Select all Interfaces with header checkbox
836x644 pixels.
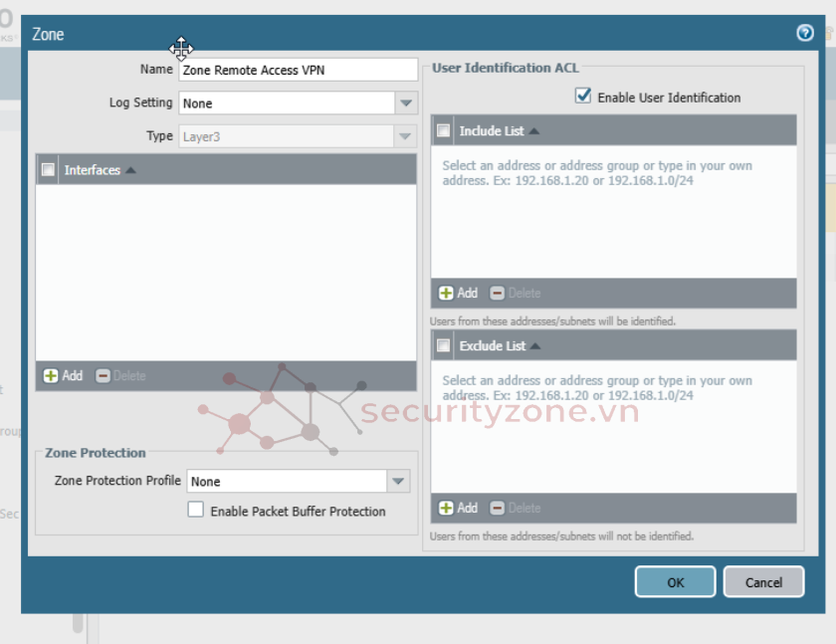(48, 170)
